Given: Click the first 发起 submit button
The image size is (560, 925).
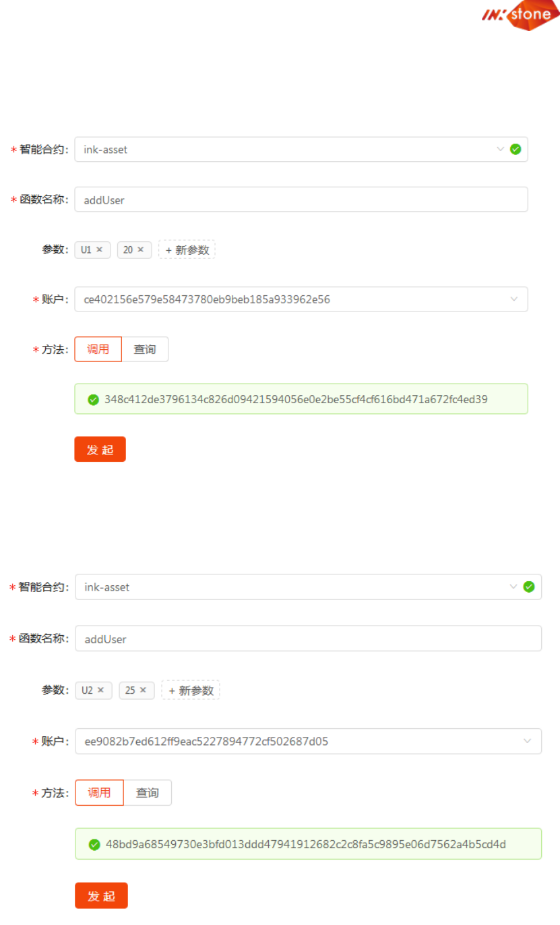Looking at the screenshot, I should [100, 450].
